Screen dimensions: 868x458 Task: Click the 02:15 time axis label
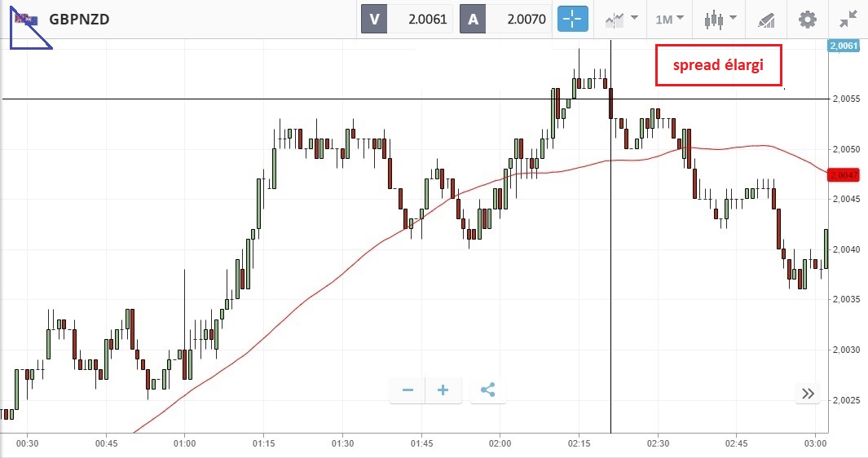click(579, 444)
